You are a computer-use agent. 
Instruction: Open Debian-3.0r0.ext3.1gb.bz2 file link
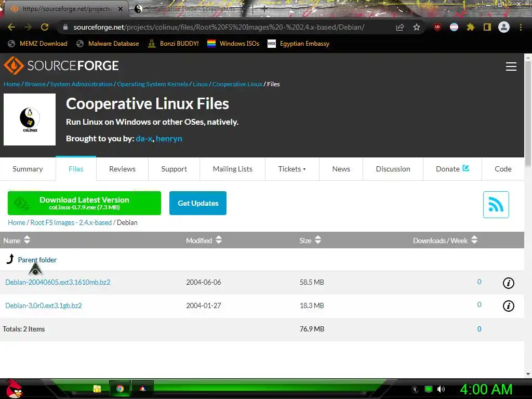(x=44, y=305)
